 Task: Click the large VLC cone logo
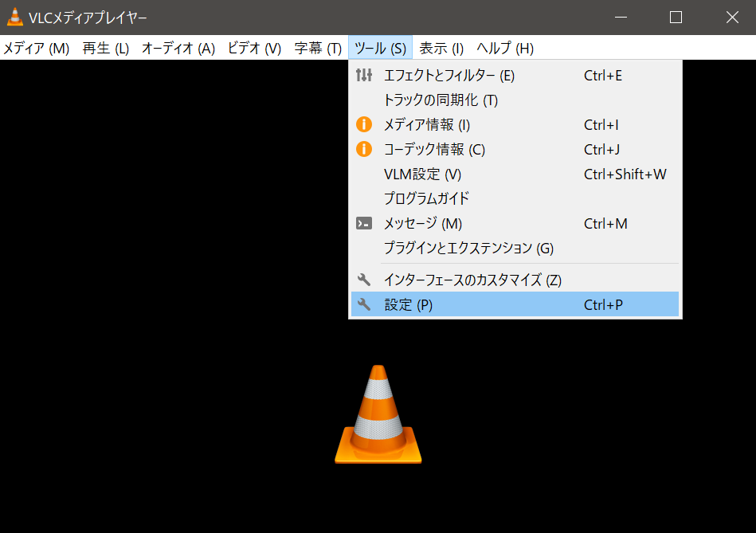[x=378, y=414]
